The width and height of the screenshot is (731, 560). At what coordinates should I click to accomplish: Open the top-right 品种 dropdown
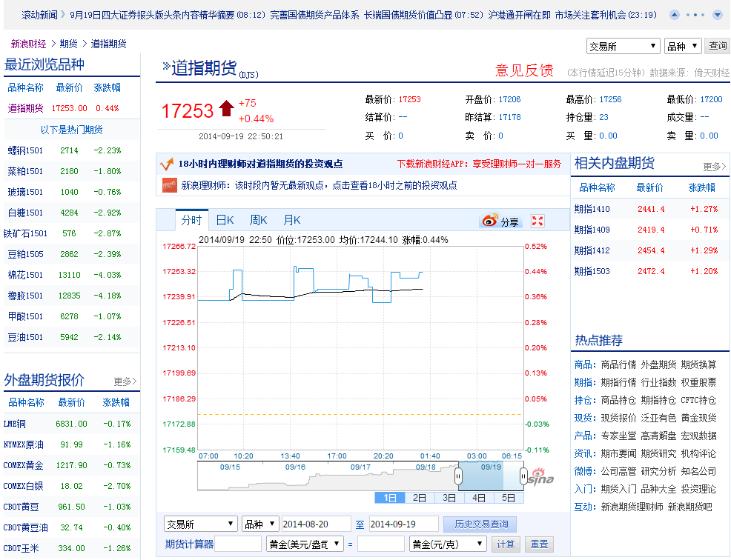pos(683,46)
